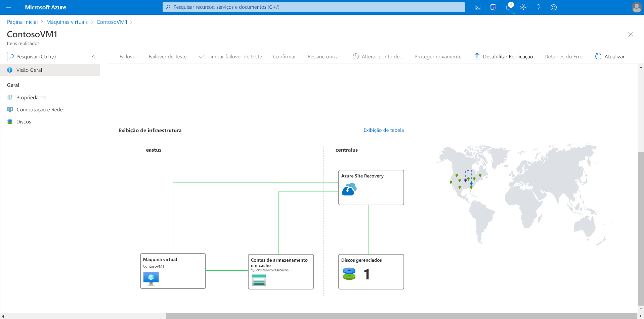Click the eastus region label
The height and width of the screenshot is (319, 644).
click(x=154, y=150)
